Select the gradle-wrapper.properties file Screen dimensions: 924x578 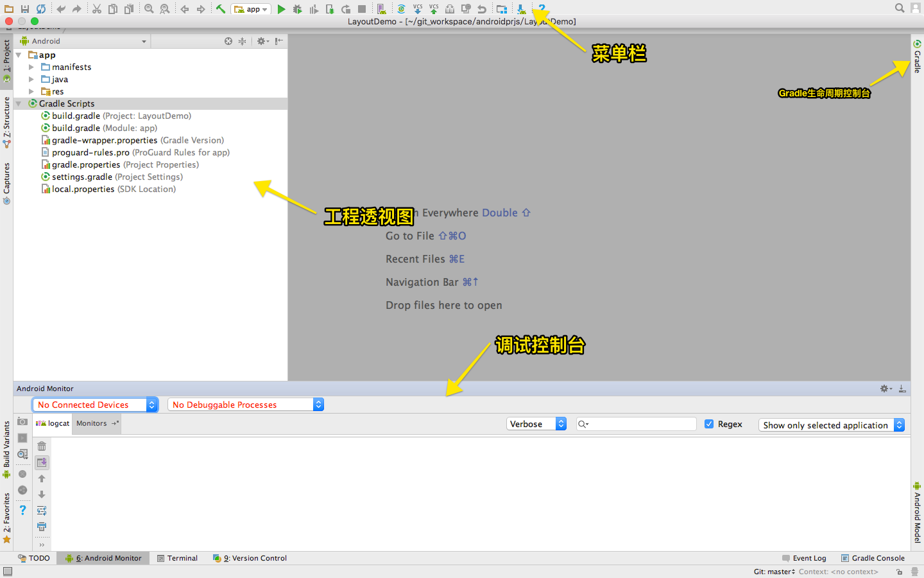pos(132,141)
